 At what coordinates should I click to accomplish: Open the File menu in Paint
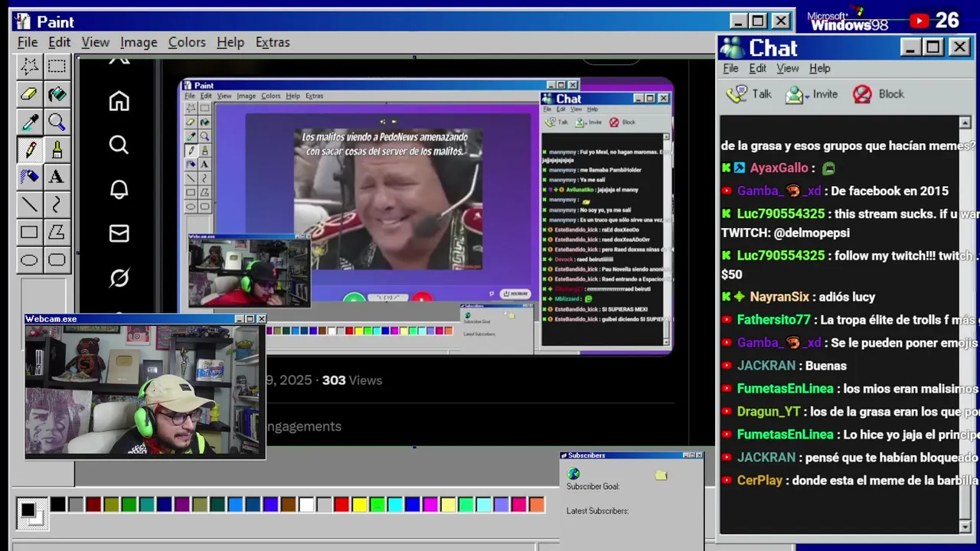[28, 42]
